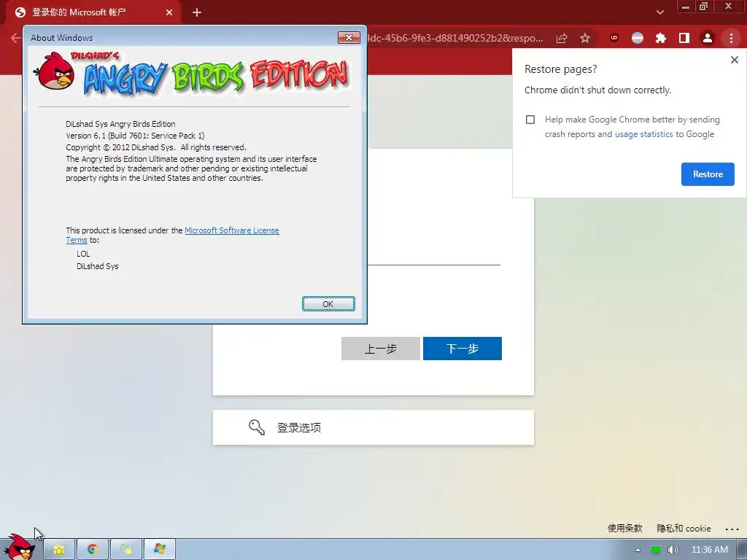This screenshot has width=747, height=560.
Task: Click the Angry Birds Edition banner logo
Action: (x=193, y=74)
